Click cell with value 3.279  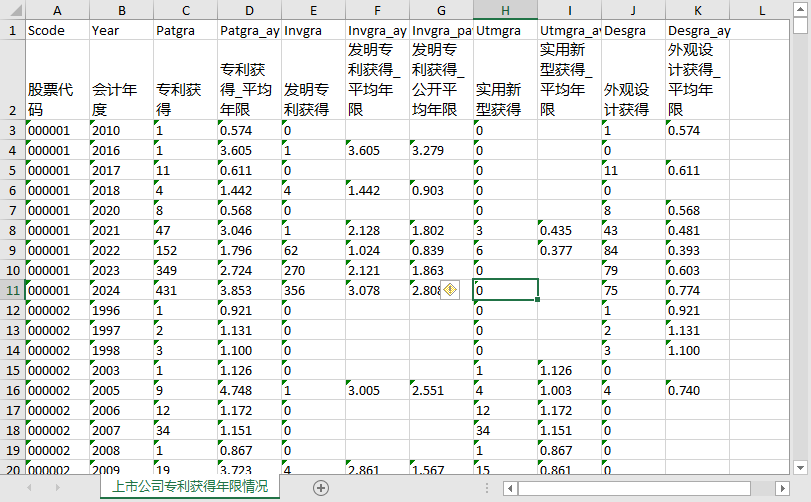pyautogui.click(x=441, y=150)
